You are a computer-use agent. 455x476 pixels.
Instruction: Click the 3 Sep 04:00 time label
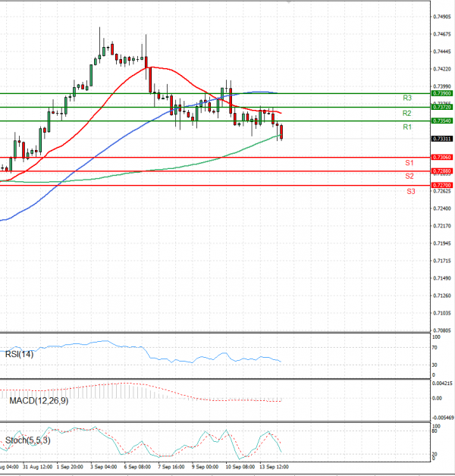(104, 467)
